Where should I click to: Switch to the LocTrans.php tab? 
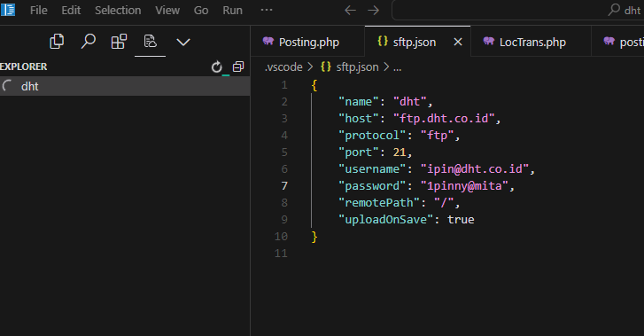click(x=531, y=42)
